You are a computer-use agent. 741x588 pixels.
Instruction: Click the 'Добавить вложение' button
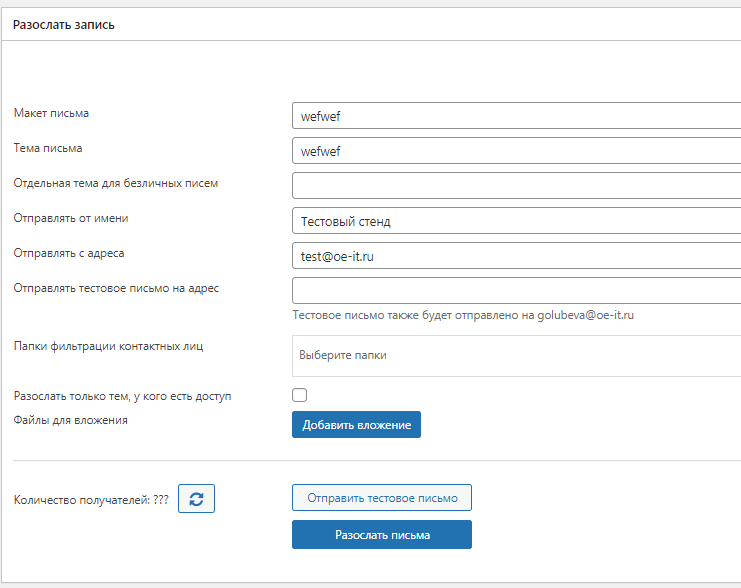pos(356,424)
